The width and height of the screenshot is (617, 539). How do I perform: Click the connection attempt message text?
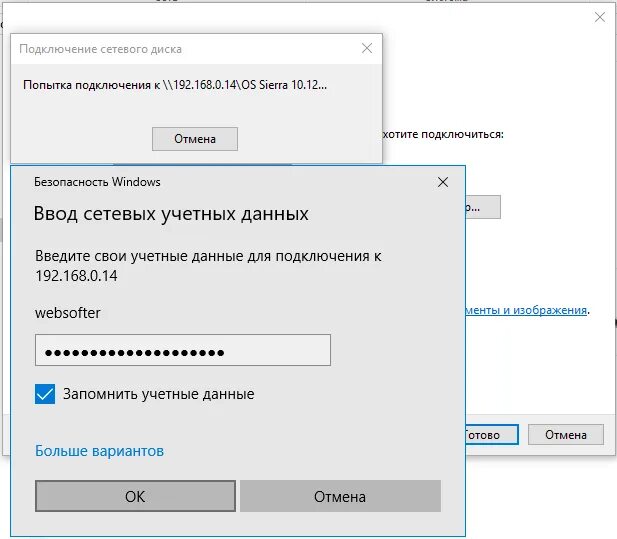[175, 85]
